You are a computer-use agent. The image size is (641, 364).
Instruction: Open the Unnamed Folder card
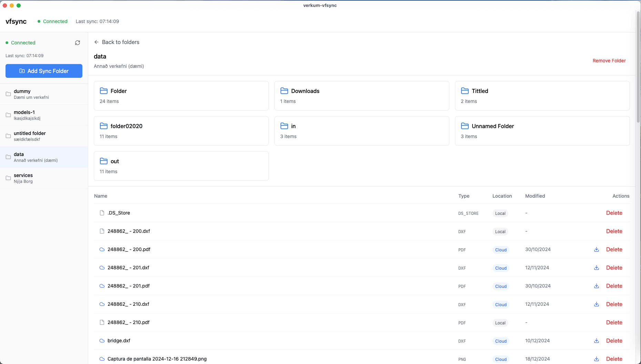point(542,131)
